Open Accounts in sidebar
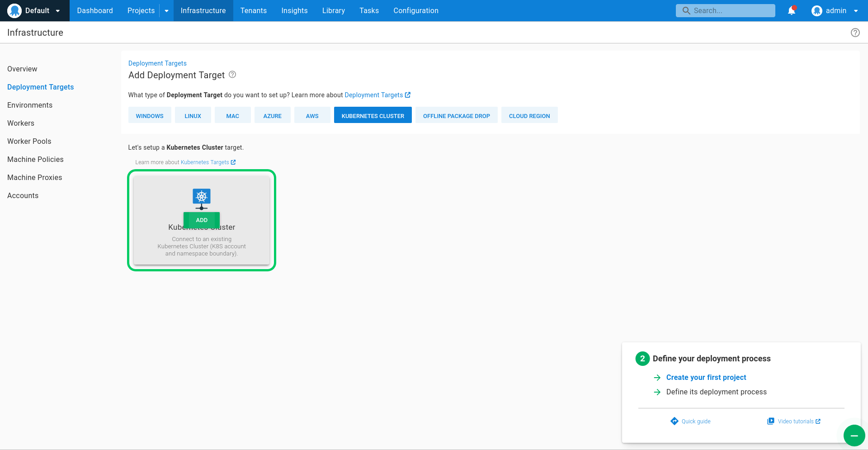868x450 pixels. (x=23, y=195)
